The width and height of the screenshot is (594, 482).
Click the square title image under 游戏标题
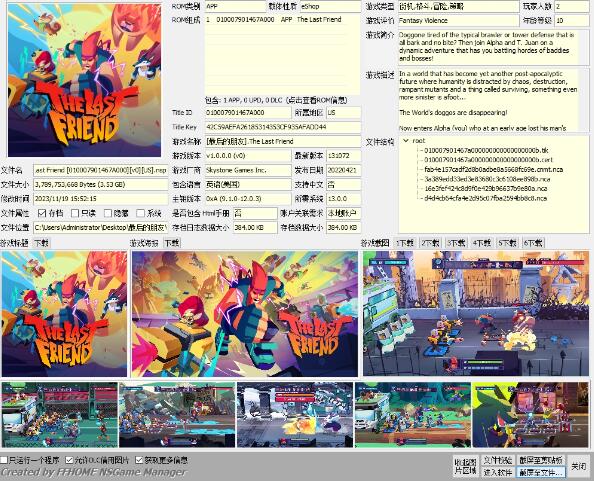pos(64,313)
